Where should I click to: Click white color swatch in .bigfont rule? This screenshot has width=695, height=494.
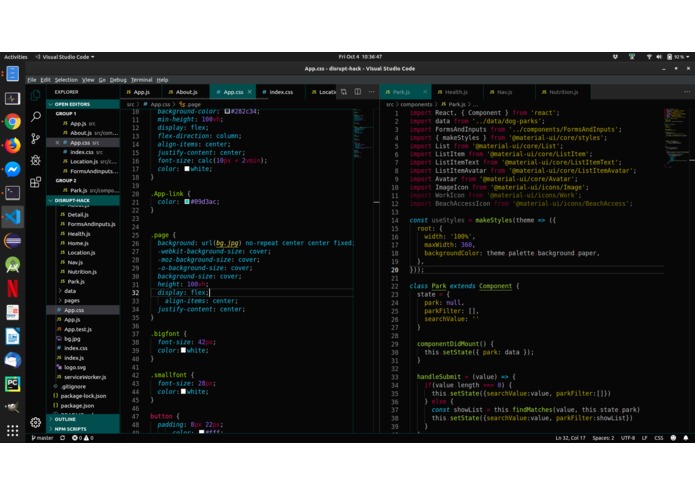(183, 350)
